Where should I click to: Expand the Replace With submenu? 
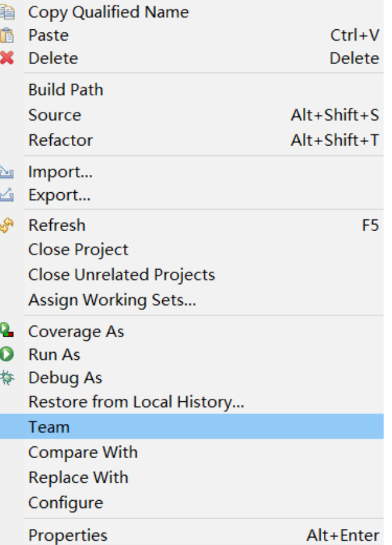pyautogui.click(x=78, y=477)
